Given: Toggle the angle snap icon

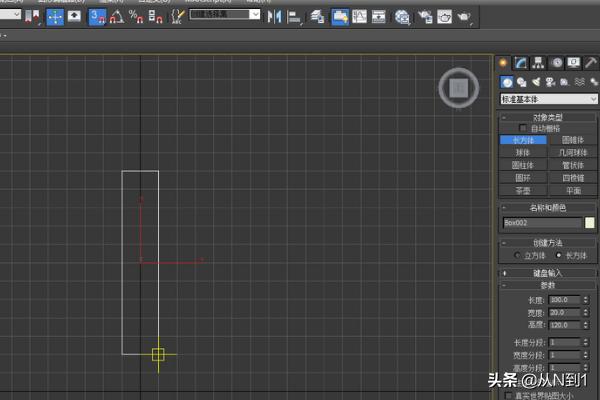Looking at the screenshot, I should click(117, 17).
